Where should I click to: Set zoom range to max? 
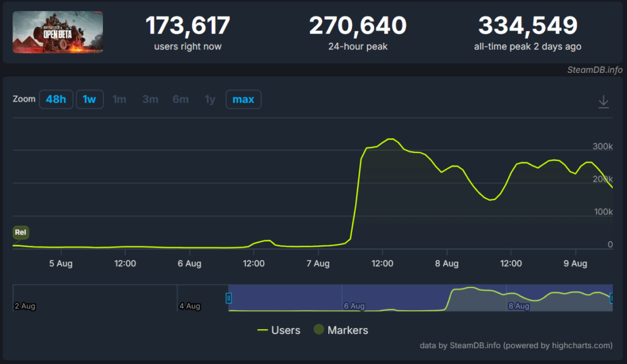[243, 99]
